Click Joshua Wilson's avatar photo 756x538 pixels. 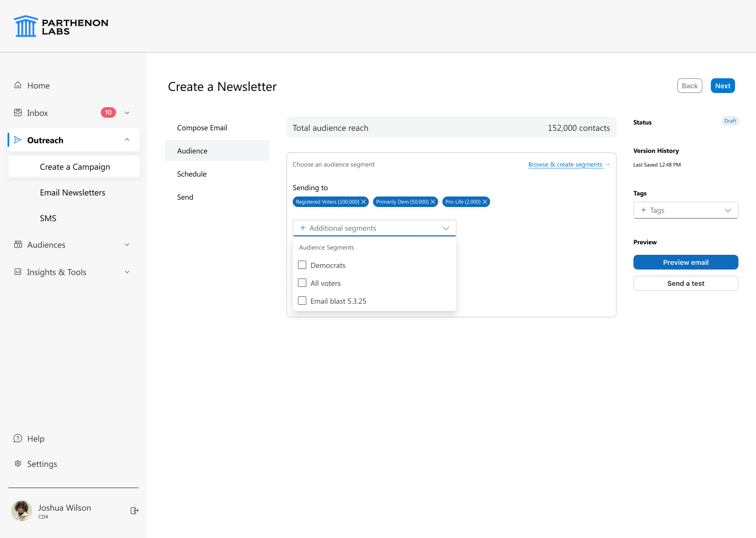pyautogui.click(x=22, y=511)
